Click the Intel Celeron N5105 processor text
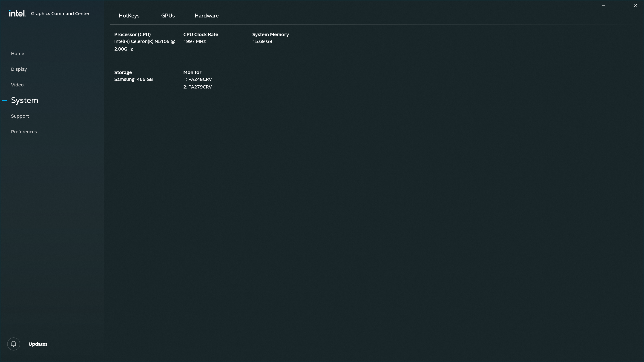Screen dimensions: 644x362 144,41
